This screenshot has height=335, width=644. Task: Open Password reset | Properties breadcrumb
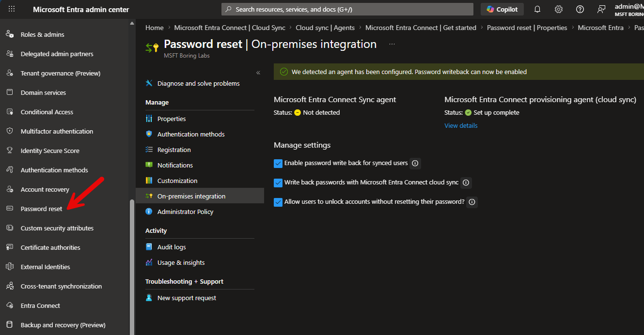[527, 28]
